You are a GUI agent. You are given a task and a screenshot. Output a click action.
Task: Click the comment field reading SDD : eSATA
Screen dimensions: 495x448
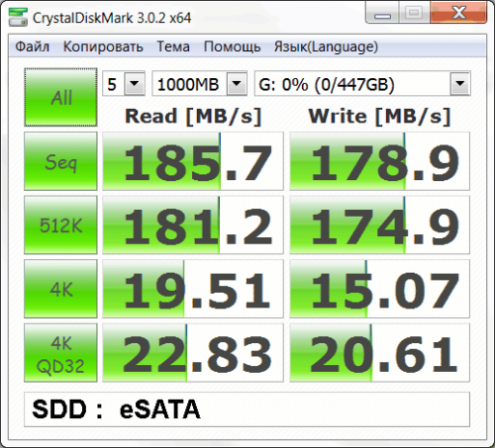[x=247, y=409]
